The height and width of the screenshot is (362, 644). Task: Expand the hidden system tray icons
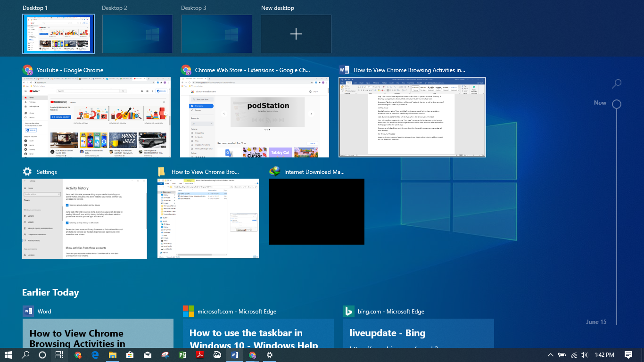(x=550, y=355)
